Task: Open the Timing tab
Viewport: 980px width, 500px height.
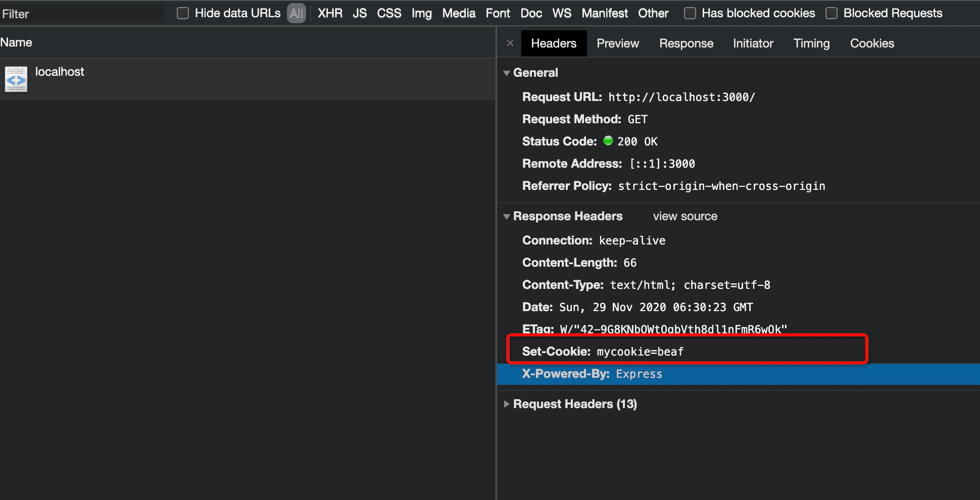Action: tap(811, 43)
